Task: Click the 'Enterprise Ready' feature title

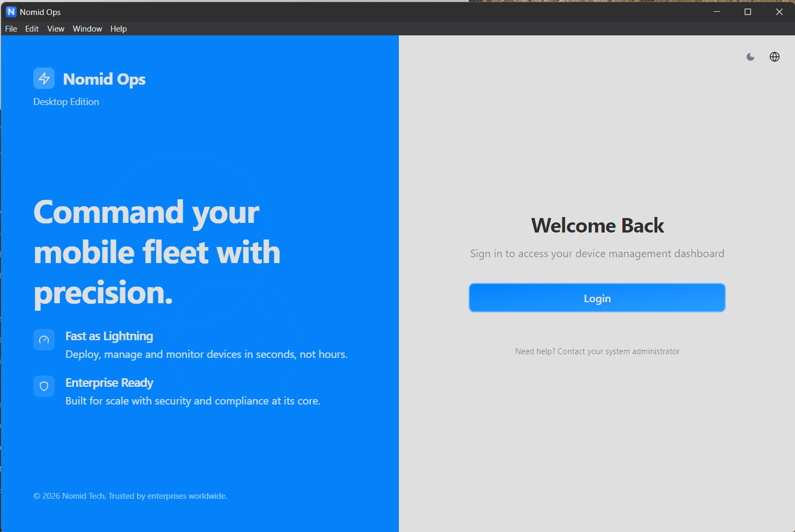Action: coord(109,383)
